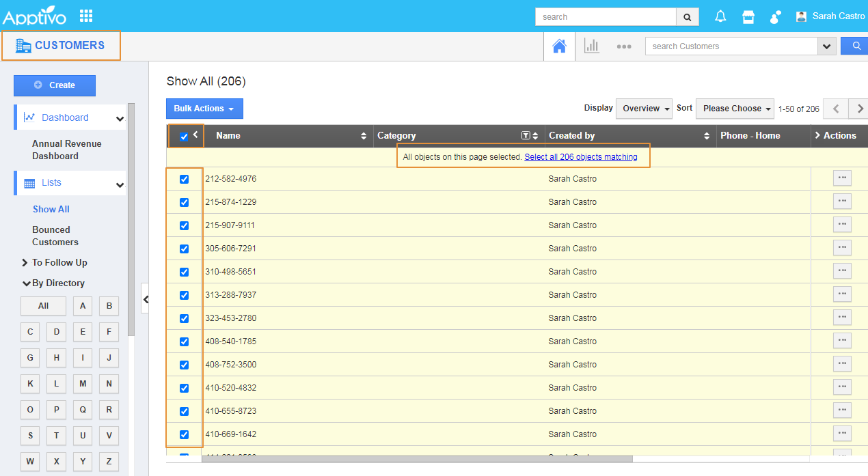Click the filter icon in Category column

tap(526, 136)
